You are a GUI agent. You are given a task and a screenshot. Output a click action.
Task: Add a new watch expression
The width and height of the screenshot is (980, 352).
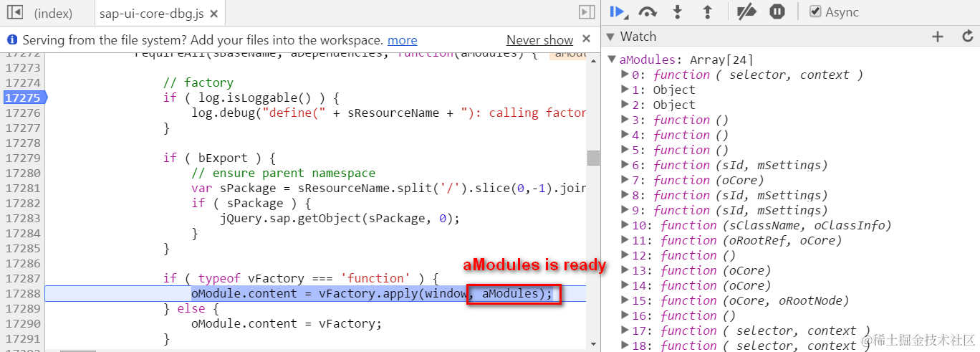click(938, 37)
